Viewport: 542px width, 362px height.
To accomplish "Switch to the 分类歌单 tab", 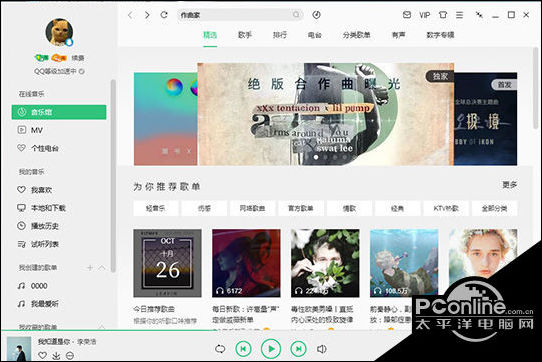I will click(356, 35).
